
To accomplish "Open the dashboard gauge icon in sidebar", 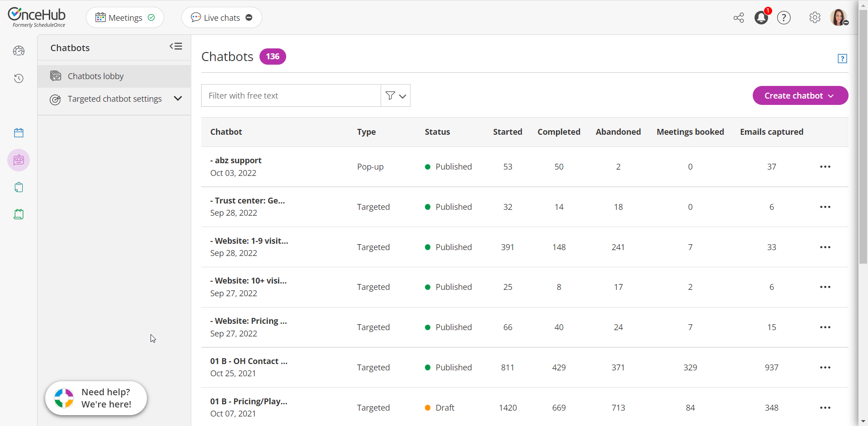I will 19,51.
